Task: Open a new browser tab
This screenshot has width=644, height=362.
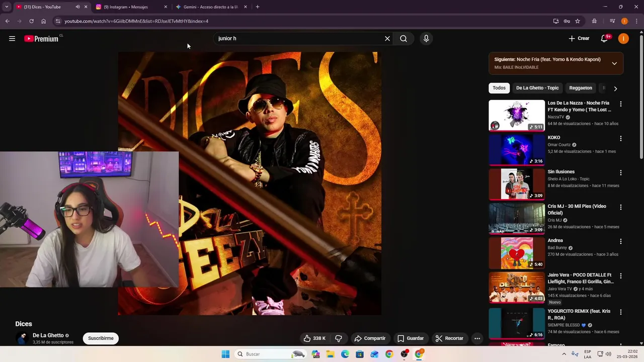Action: click(x=258, y=7)
